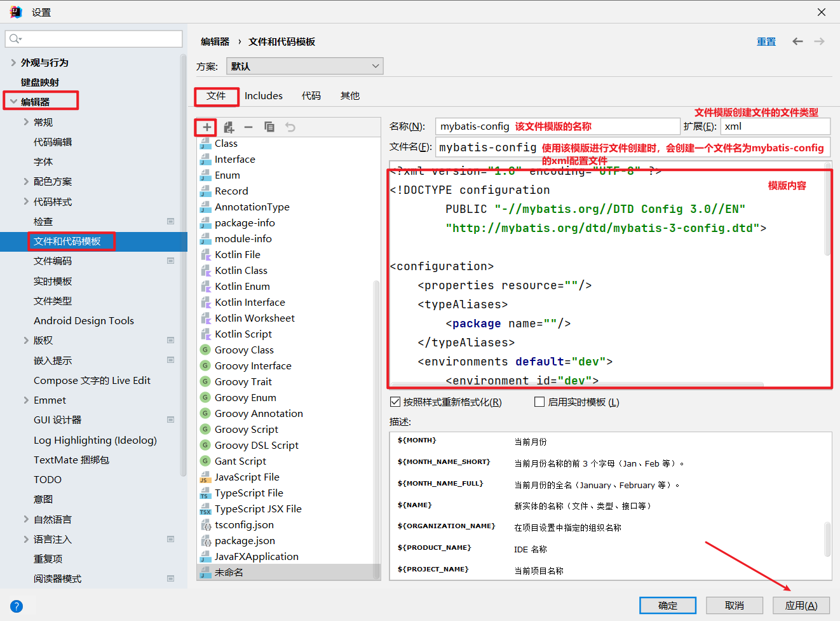
Task: Click project-level icon beside 文件编码
Action: [170, 261]
